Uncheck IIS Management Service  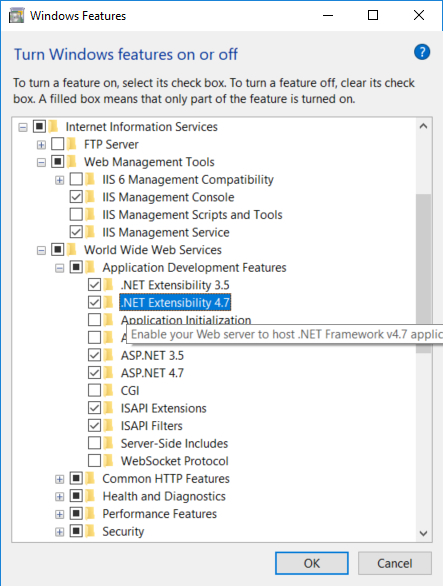point(76,232)
